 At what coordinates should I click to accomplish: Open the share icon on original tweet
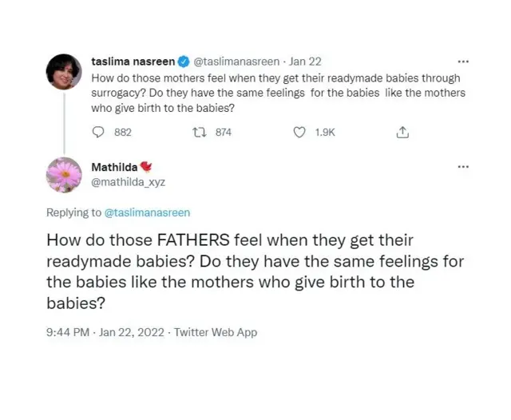(402, 132)
